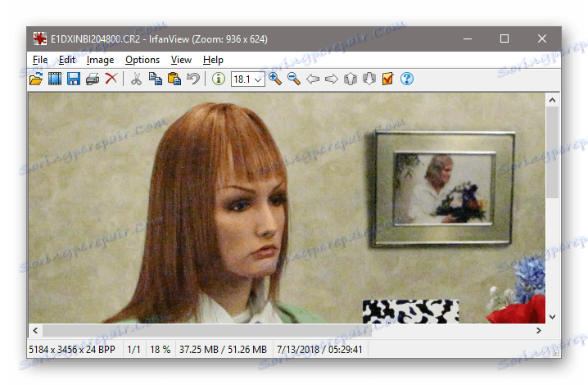Click the vertical scrollbar up arrow
Image resolution: width=588 pixels, height=385 pixels.
click(552, 100)
